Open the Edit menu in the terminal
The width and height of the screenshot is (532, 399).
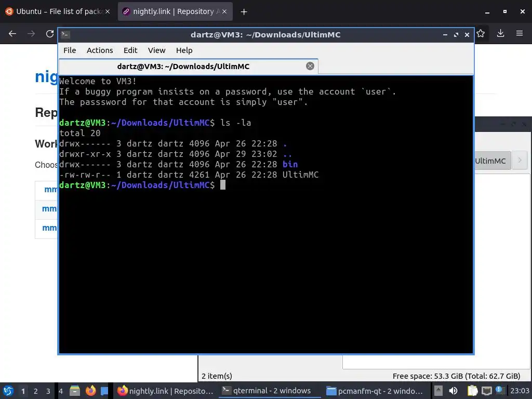pyautogui.click(x=130, y=50)
